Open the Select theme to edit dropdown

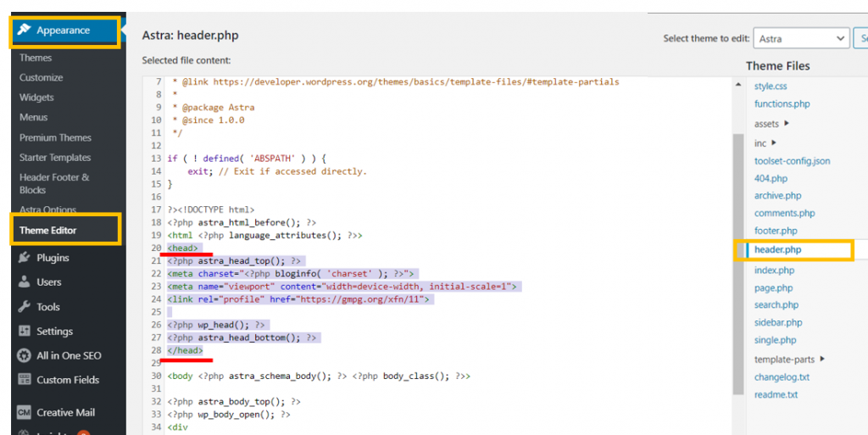tap(800, 38)
